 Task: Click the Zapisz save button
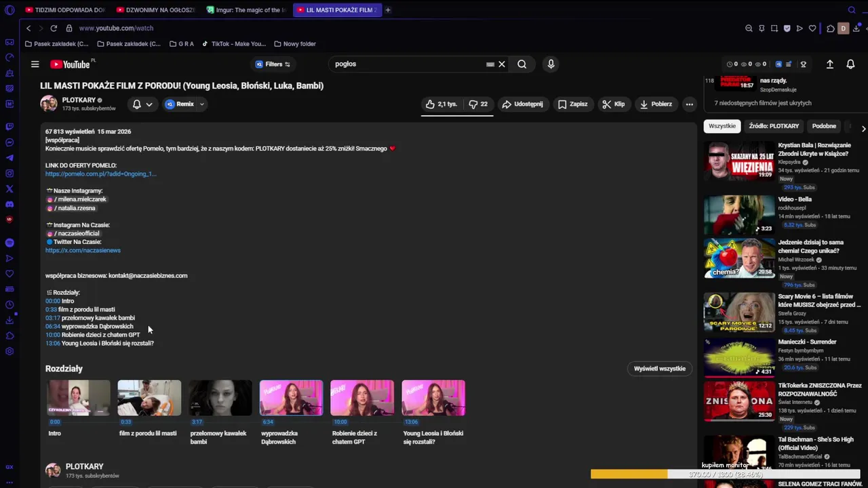click(x=572, y=104)
